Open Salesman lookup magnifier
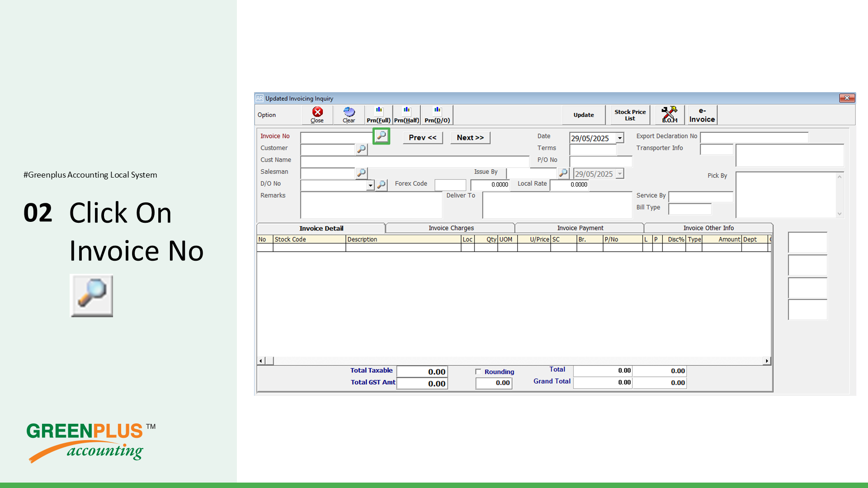This screenshot has height=488, width=868. click(361, 173)
